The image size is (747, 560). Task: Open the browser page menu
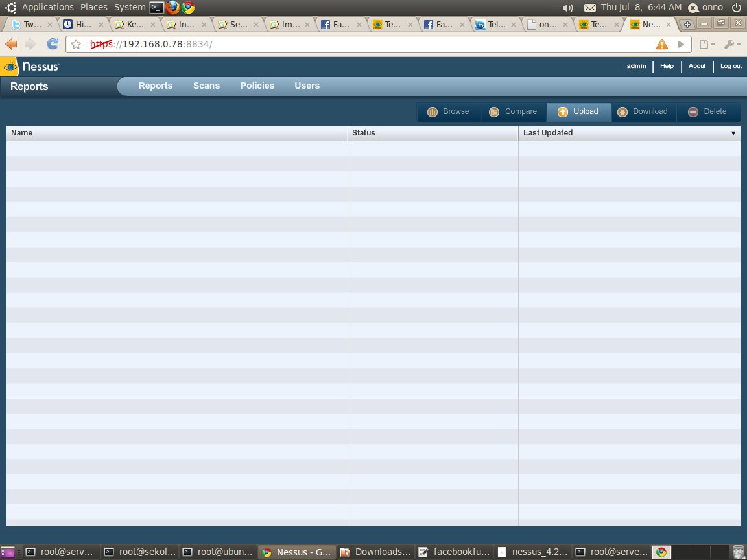[707, 44]
